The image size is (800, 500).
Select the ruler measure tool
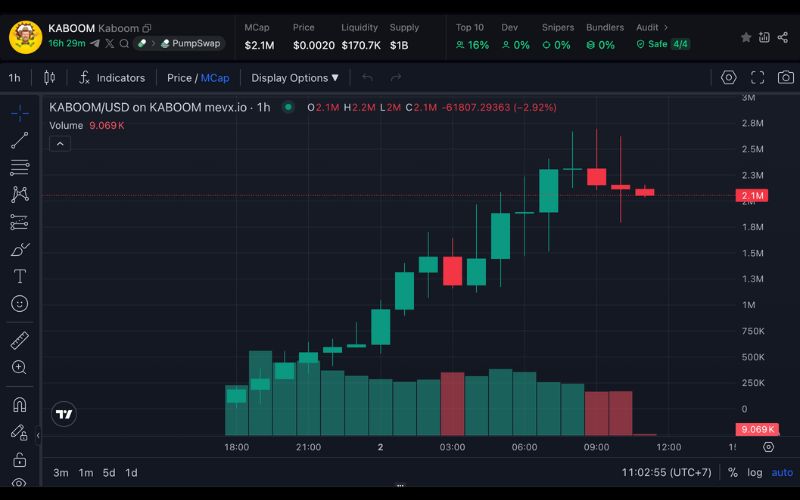point(19,340)
